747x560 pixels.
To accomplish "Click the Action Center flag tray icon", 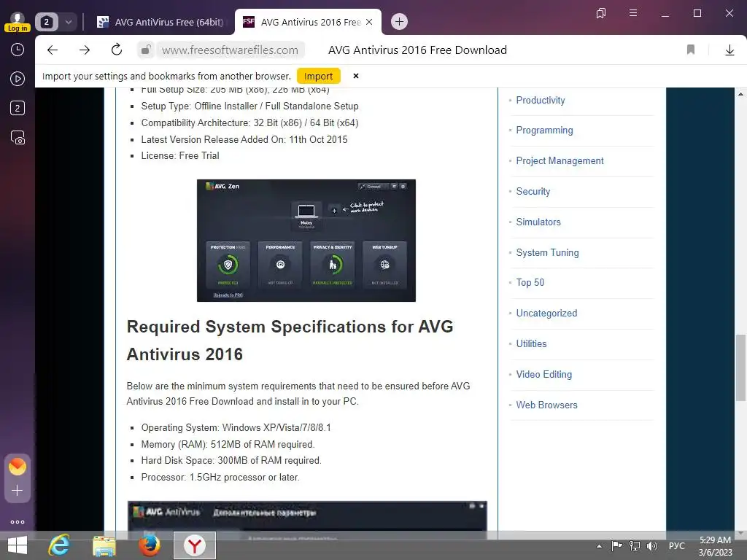I will click(x=616, y=545).
